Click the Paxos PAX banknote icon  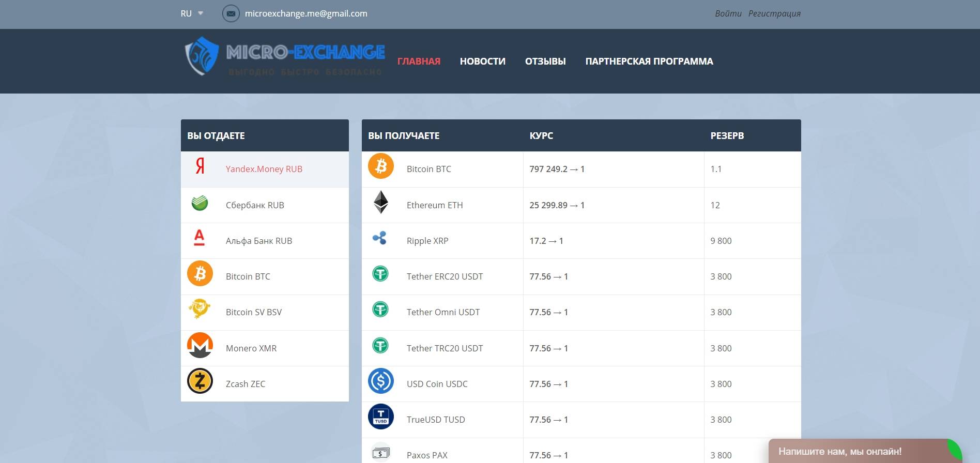click(381, 453)
